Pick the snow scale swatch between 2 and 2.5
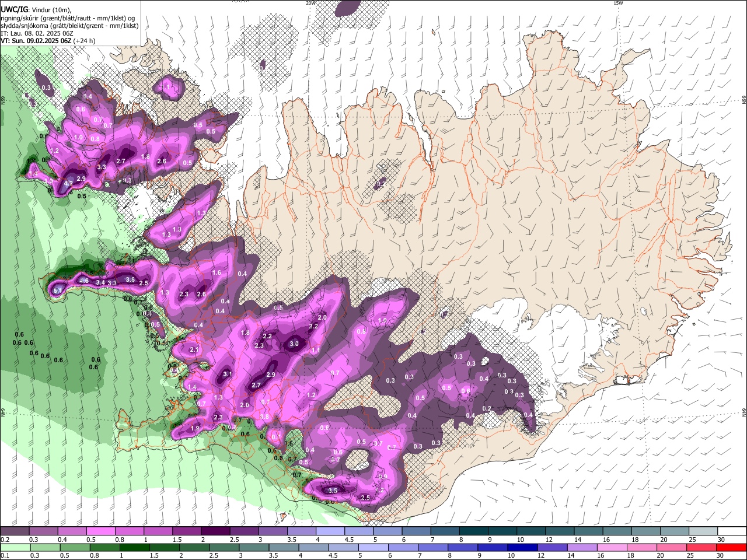Image resolution: width=747 pixels, height=560 pixels. click(215, 531)
